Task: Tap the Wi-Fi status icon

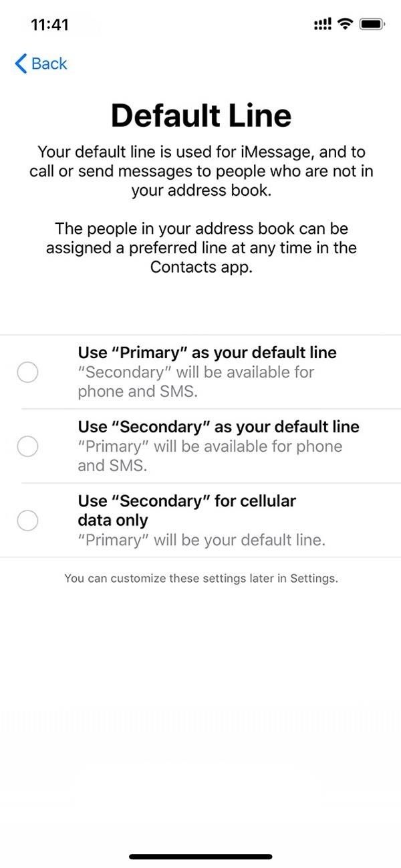Action: click(345, 25)
